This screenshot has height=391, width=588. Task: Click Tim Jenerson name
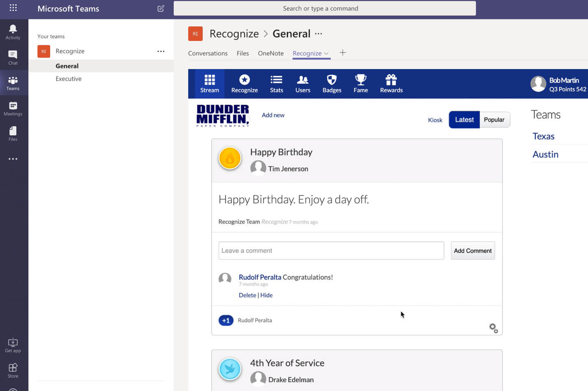coord(288,169)
